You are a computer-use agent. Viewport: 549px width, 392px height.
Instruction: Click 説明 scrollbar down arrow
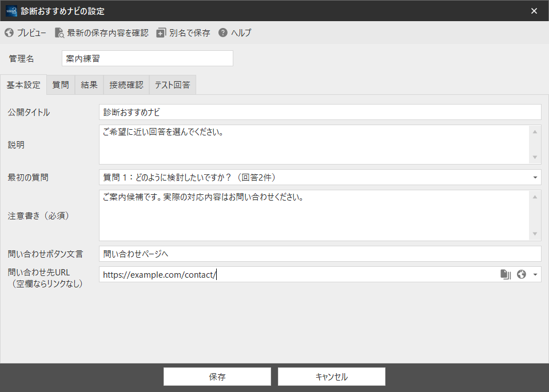535,157
